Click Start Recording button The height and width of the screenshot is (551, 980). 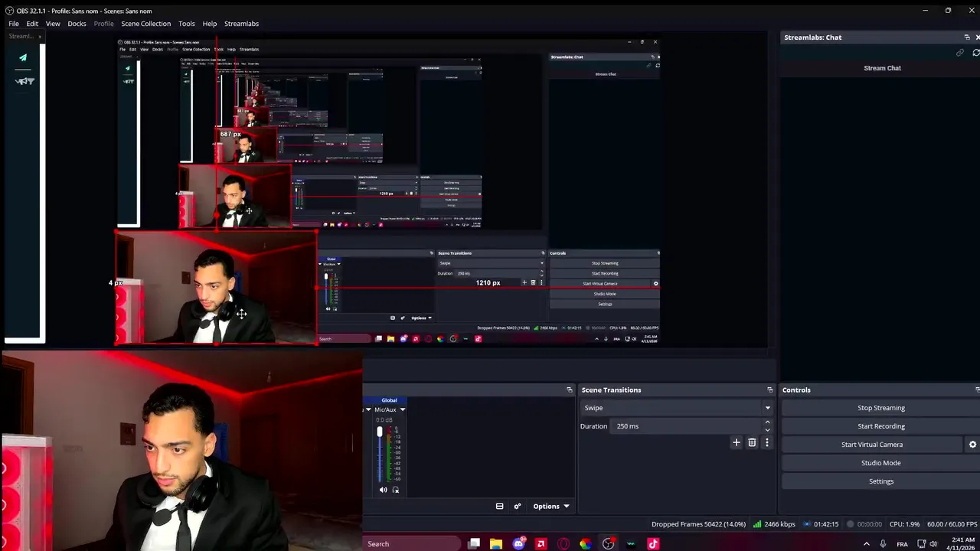pos(880,426)
